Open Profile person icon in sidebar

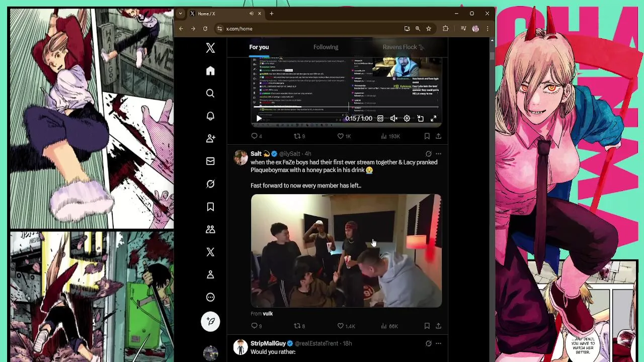[x=210, y=275]
